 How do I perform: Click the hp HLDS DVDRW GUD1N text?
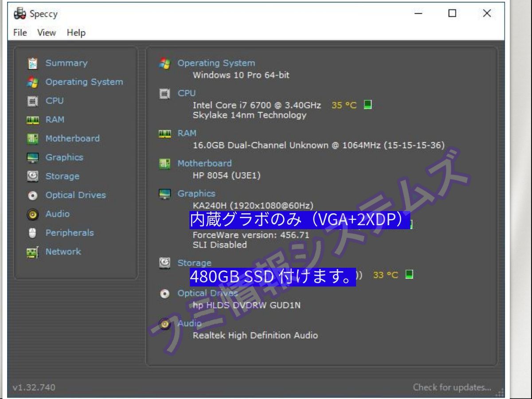[x=246, y=305]
